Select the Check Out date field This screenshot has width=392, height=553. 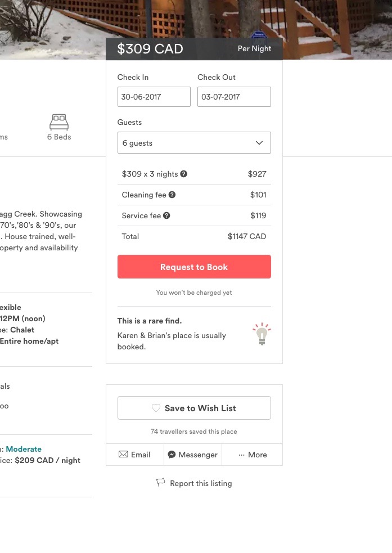click(234, 97)
